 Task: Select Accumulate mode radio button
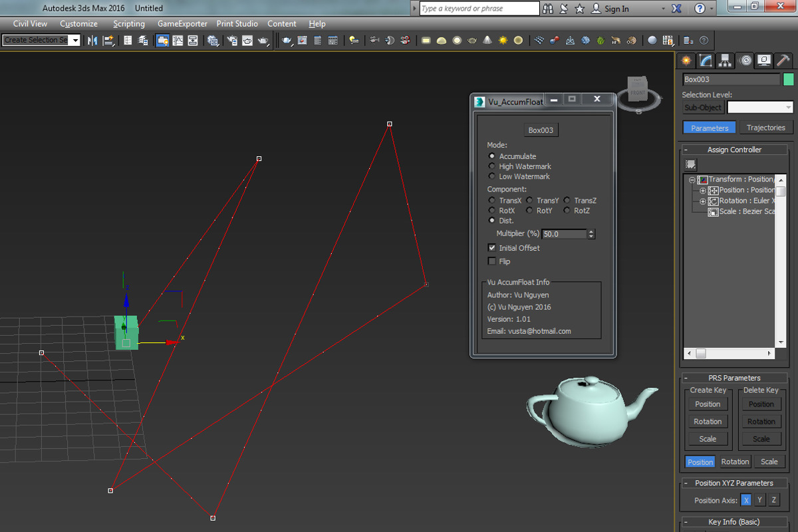492,156
